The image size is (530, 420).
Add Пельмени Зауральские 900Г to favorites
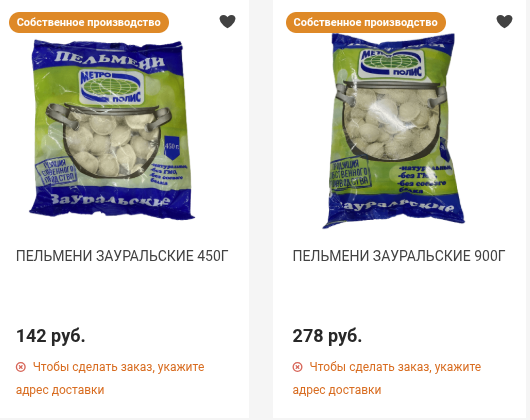[504, 22]
